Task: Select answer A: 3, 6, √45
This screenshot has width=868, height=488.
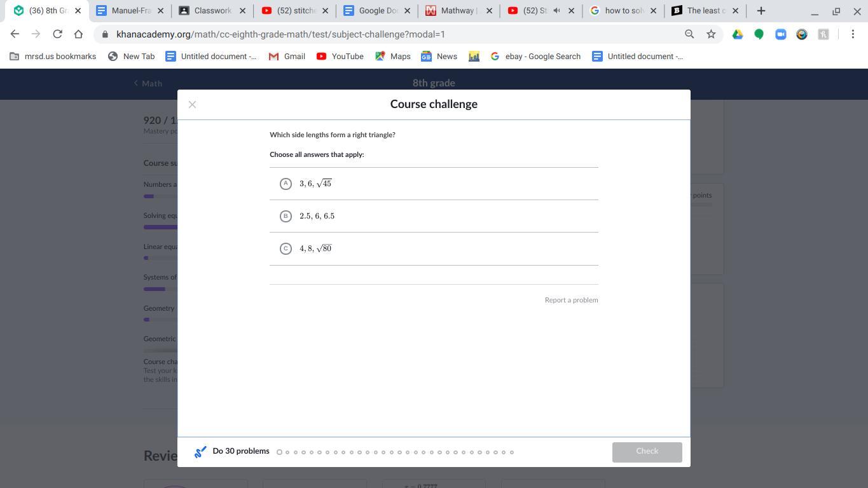Action: tap(434, 184)
